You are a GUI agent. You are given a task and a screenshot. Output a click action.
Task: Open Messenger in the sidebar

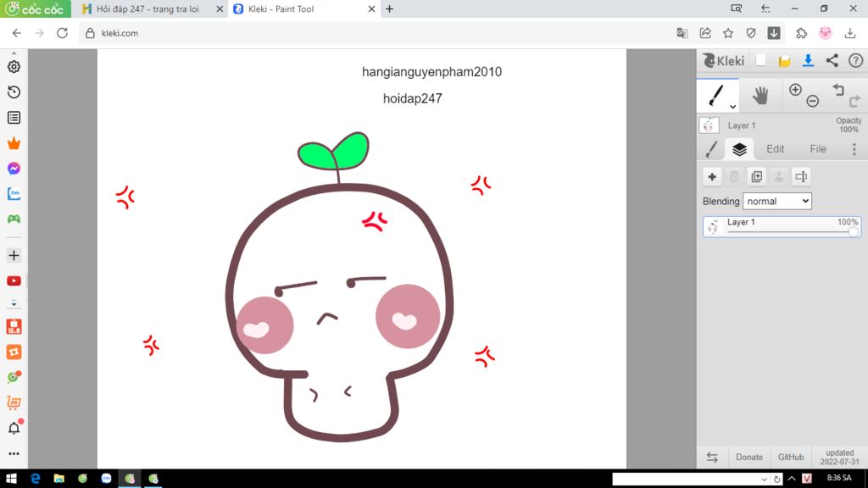(14, 169)
